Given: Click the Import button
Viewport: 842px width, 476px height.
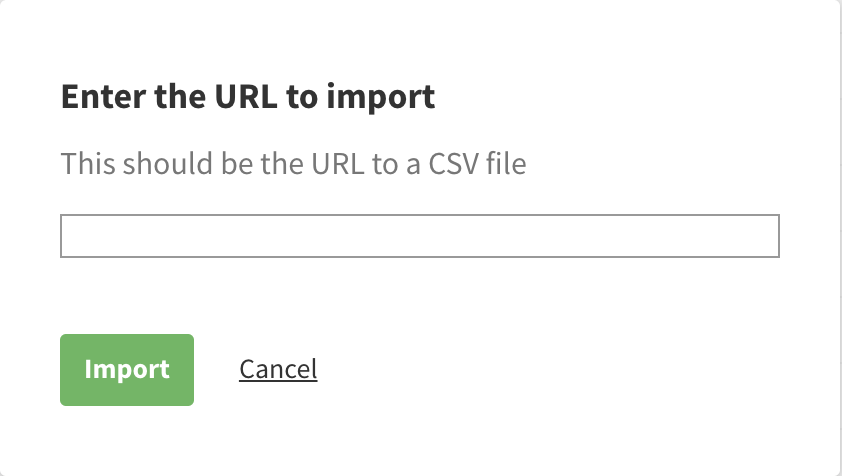Looking at the screenshot, I should (127, 370).
